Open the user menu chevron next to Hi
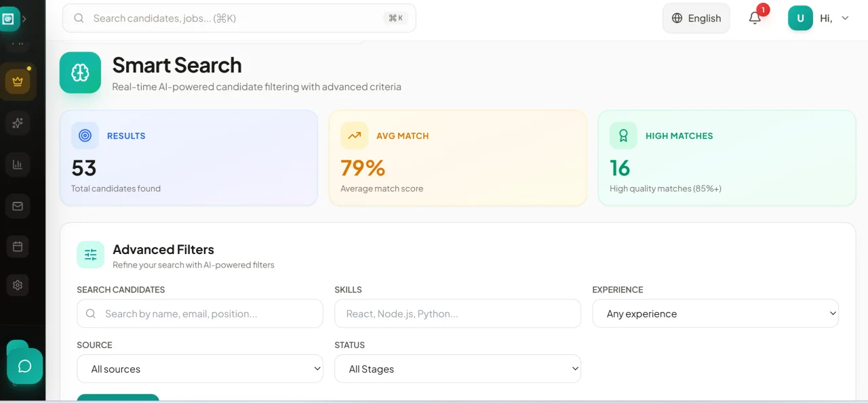 coord(845,18)
